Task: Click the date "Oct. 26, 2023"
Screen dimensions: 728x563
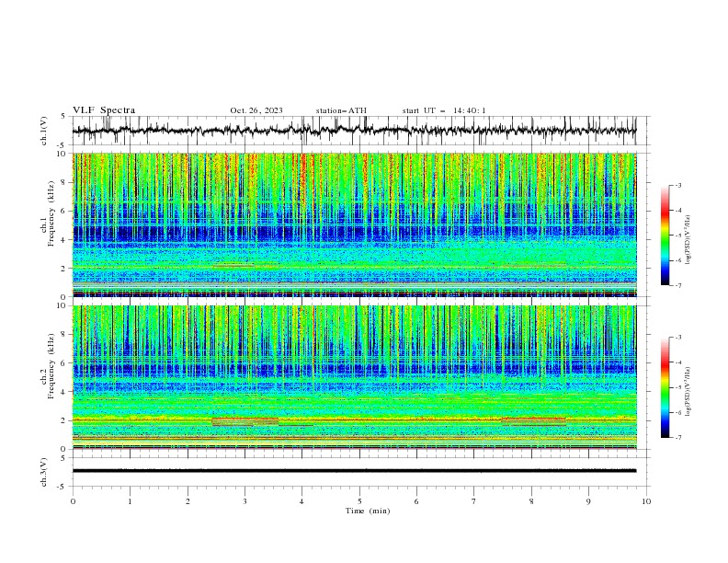Action: (256, 110)
